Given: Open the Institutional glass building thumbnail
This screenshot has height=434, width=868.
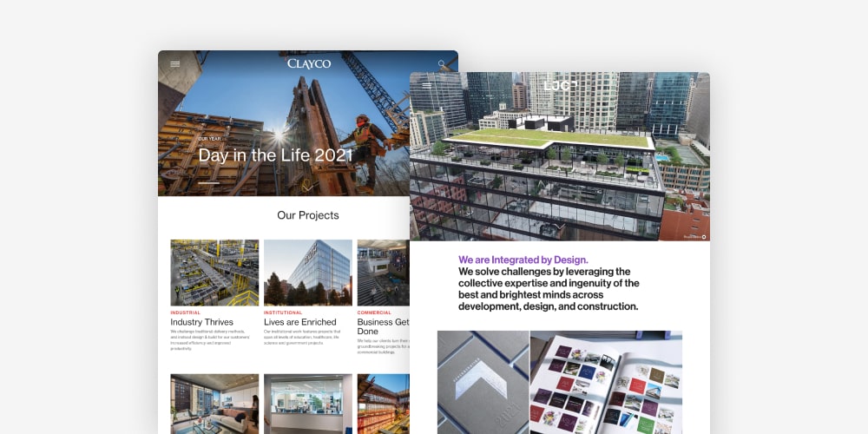Looking at the screenshot, I should 308,273.
